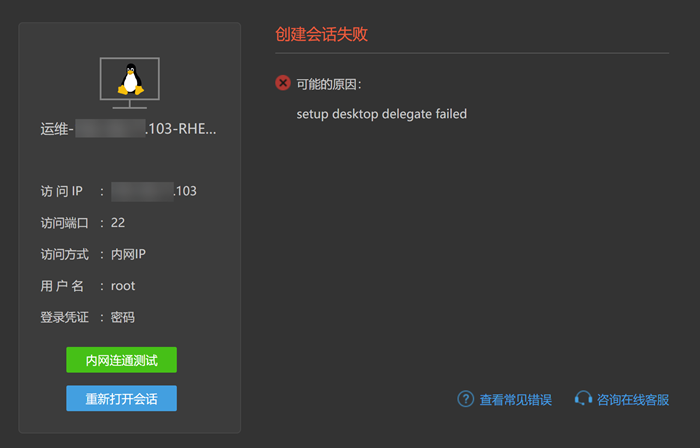Click the 内网IP access method value
This screenshot has height=448, width=700.
pos(128,254)
